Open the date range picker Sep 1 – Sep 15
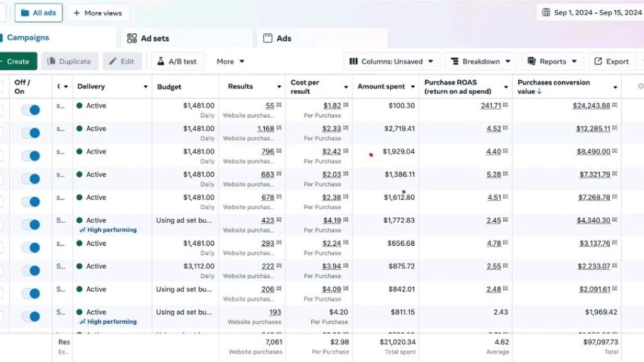The image size is (644, 362). (x=591, y=13)
